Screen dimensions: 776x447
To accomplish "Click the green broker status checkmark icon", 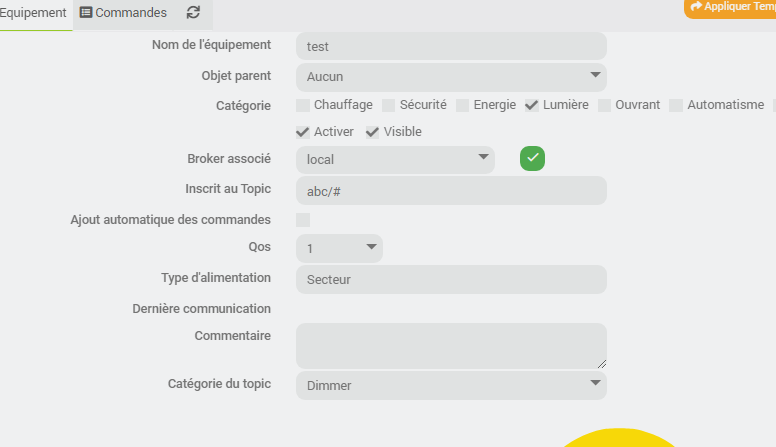I will (x=532, y=158).
